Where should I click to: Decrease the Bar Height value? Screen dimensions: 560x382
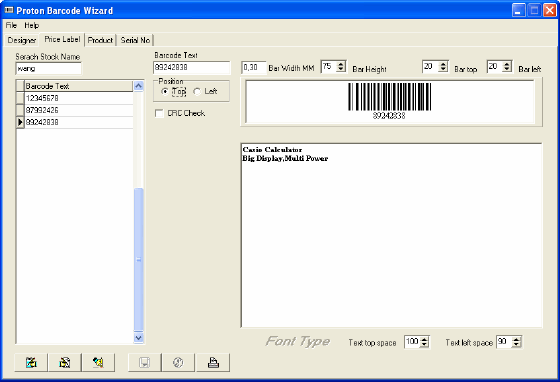341,69
